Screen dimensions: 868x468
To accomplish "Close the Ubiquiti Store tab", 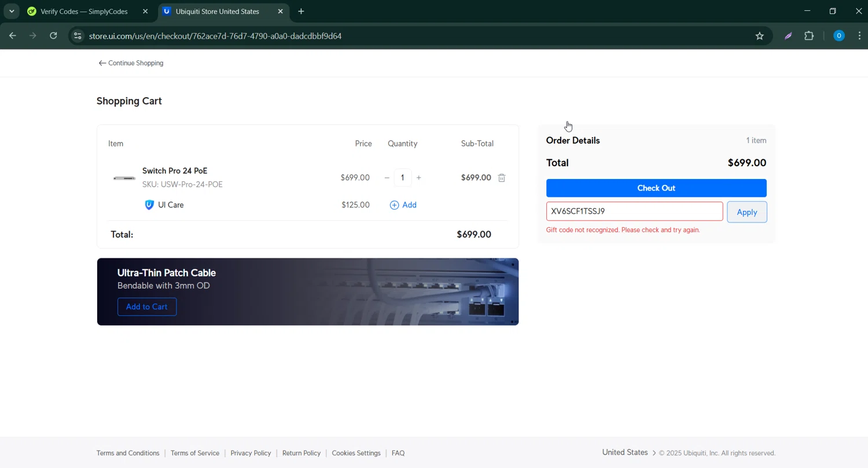I will (281, 12).
